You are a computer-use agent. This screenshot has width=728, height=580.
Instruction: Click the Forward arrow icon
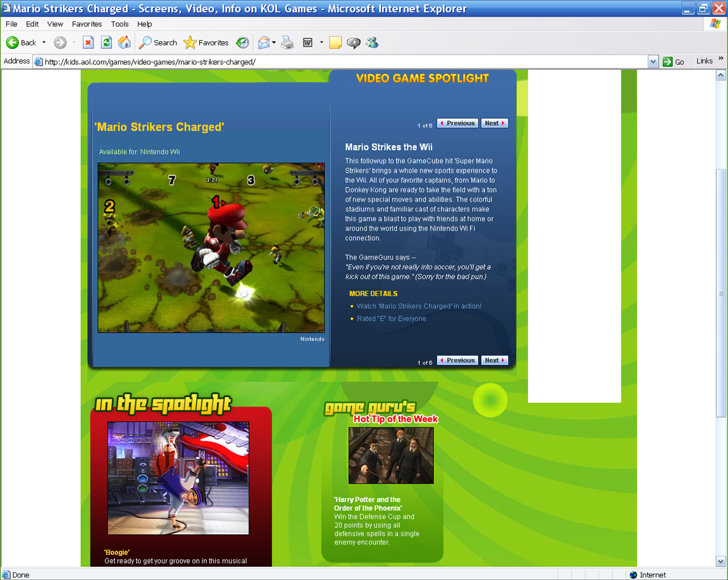[60, 43]
